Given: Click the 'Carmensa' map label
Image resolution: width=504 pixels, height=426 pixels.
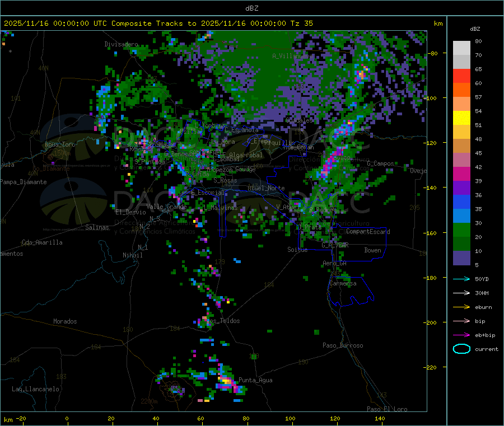Looking at the screenshot, I should [x=343, y=283].
